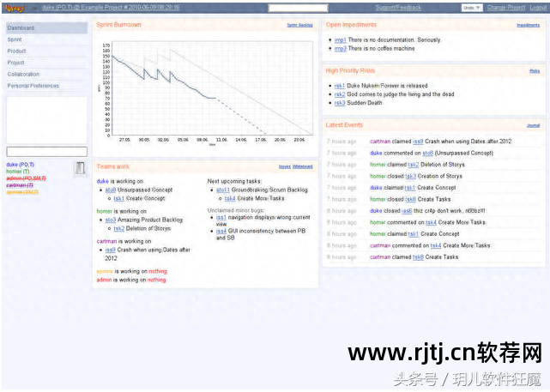Image resolution: width=550 pixels, height=392 pixels.
Task: Click the duke @ Example Project header title
Action: pyautogui.click(x=111, y=8)
